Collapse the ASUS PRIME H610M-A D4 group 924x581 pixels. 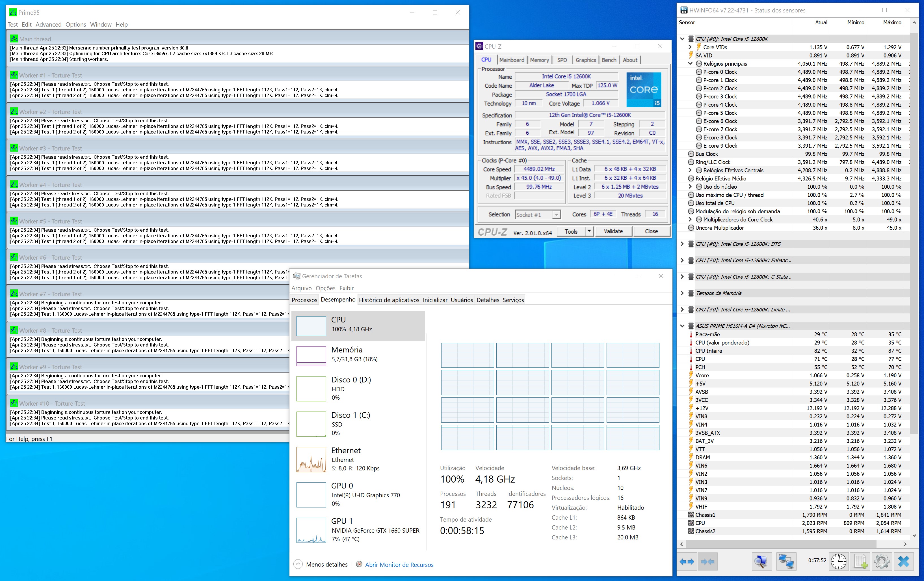tap(682, 326)
